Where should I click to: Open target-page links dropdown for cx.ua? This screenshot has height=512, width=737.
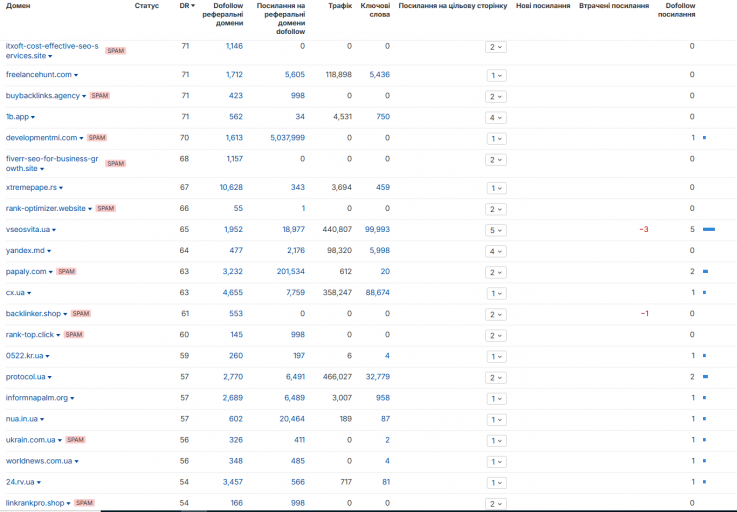click(496, 293)
